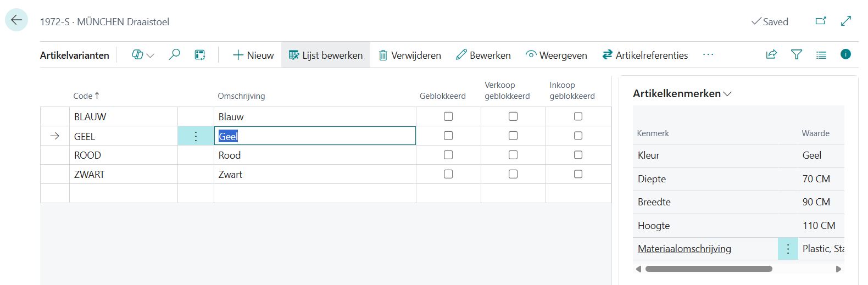The height and width of the screenshot is (285, 868).
Task: Open the Materiaalomschrijving link
Action: coord(685,249)
